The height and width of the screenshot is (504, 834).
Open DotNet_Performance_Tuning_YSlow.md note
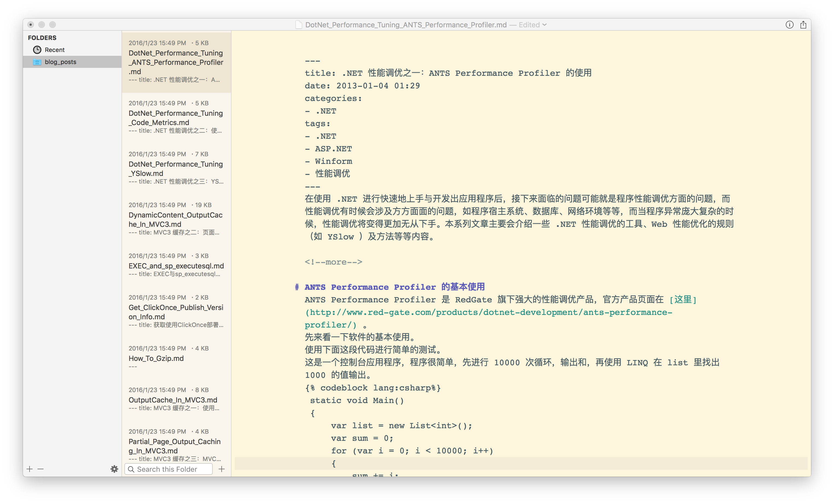tap(176, 168)
